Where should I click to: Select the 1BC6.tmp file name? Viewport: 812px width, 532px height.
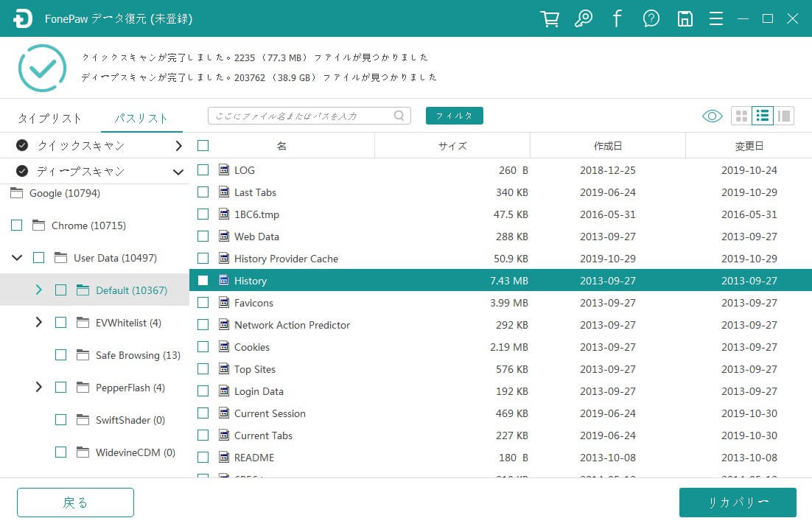[x=256, y=214]
